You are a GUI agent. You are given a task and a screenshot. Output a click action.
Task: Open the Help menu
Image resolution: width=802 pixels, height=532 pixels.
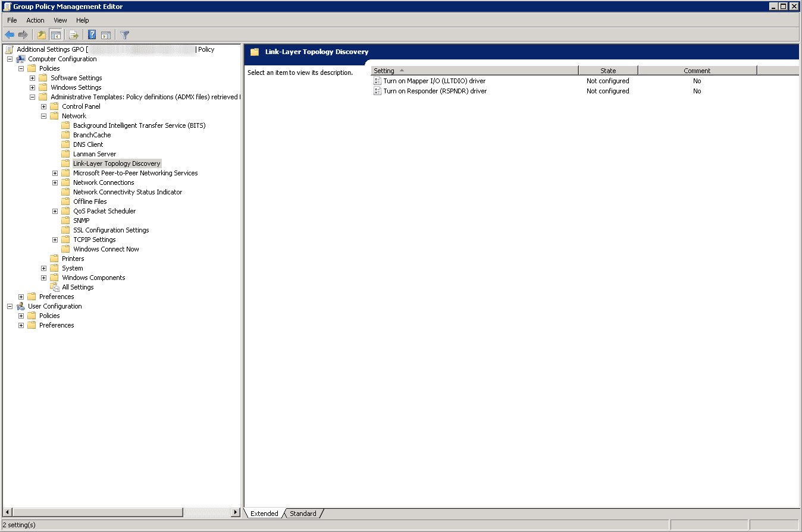click(82, 20)
